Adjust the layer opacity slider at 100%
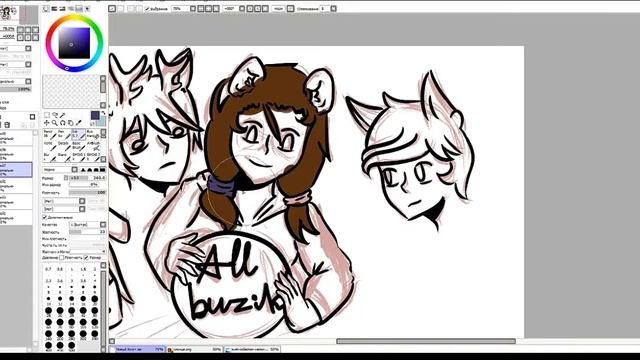 16,89
